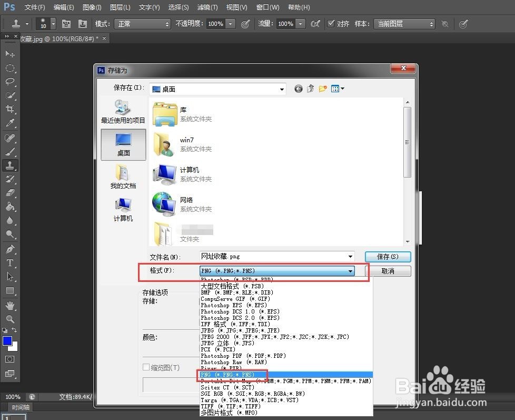This screenshot has height=420, width=515.
Task: Open the Opacity slider dropdown arrow
Action: click(x=231, y=24)
